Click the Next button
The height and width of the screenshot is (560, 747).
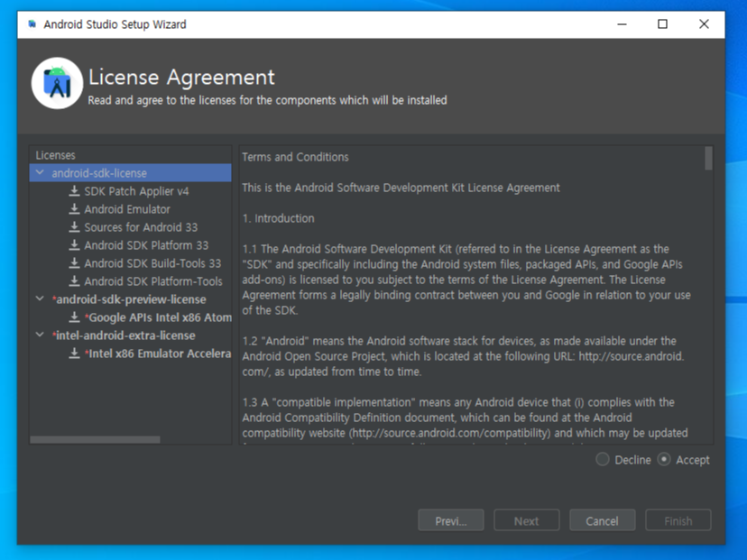click(x=527, y=520)
